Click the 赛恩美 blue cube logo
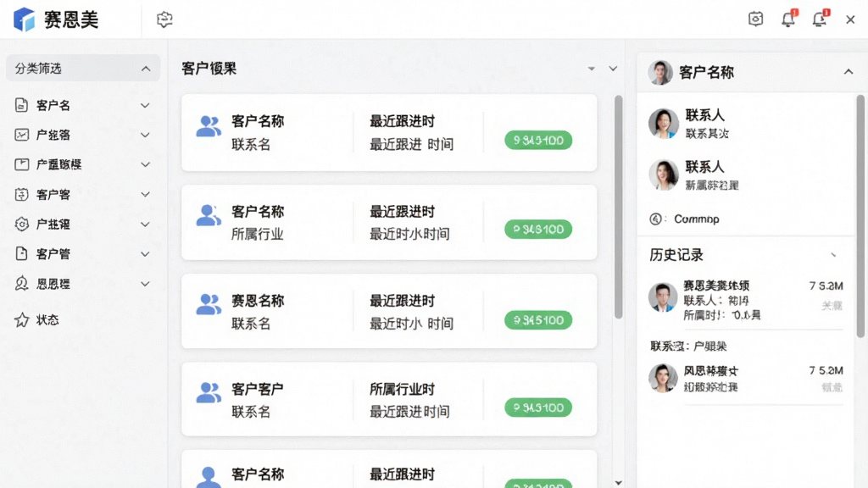The height and width of the screenshot is (488, 868). pos(24,19)
